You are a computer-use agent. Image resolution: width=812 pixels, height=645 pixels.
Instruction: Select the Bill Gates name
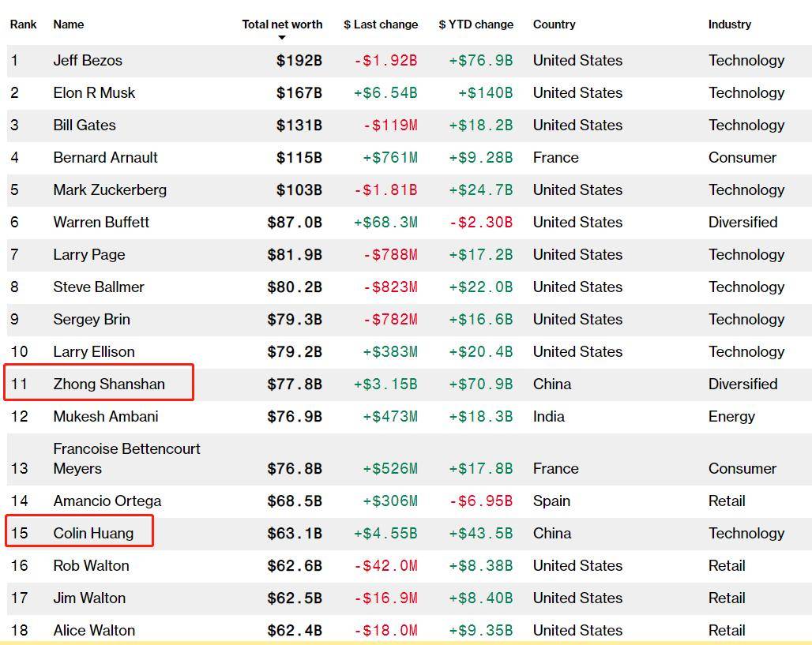[85, 126]
